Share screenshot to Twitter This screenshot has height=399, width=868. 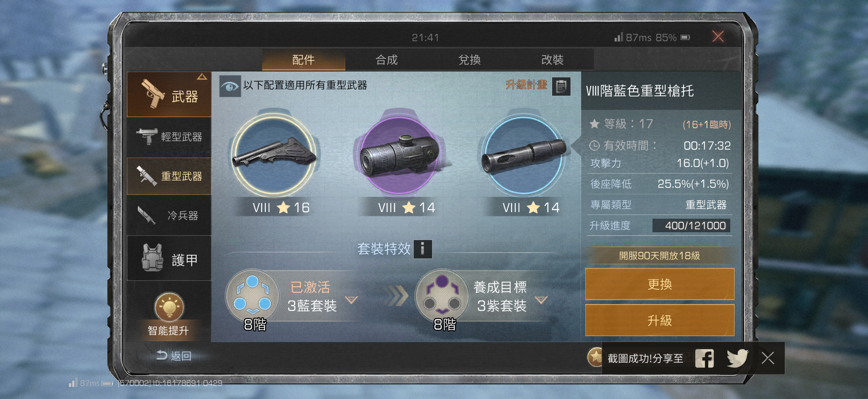pyautogui.click(x=738, y=358)
